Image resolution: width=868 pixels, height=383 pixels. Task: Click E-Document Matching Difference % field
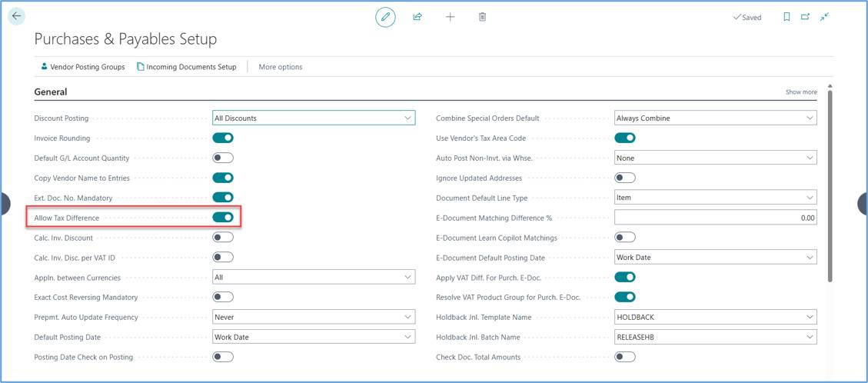716,218
